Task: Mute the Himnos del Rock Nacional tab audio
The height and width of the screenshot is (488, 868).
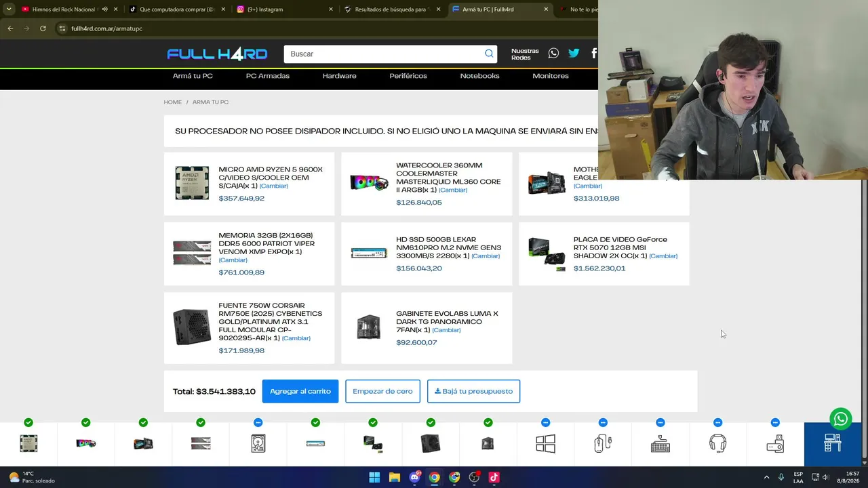Action: pyautogui.click(x=104, y=9)
